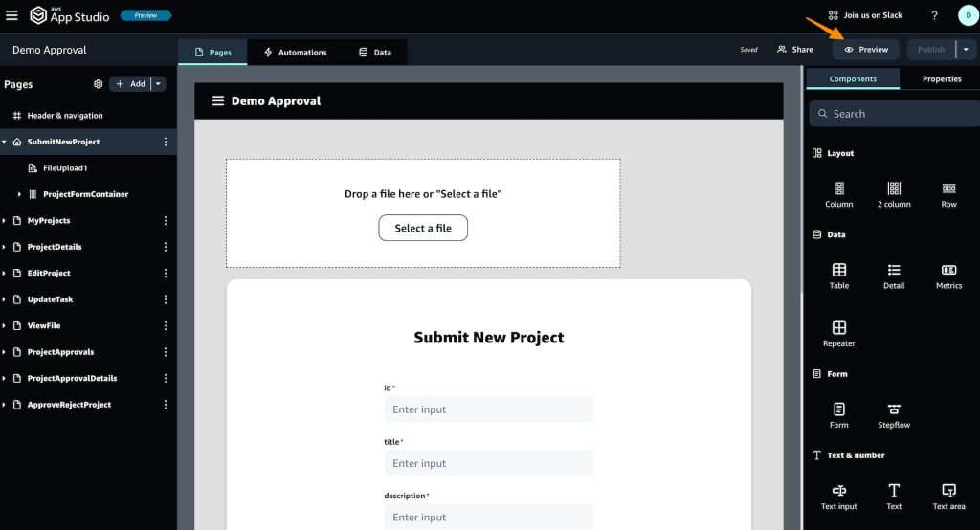Click the Select a file button
The height and width of the screenshot is (530, 980).
coord(423,229)
